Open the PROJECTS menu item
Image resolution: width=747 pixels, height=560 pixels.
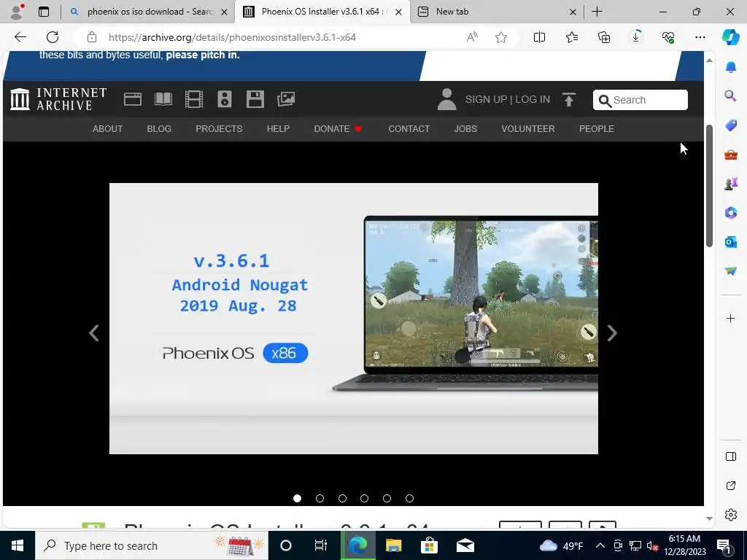[219, 129]
